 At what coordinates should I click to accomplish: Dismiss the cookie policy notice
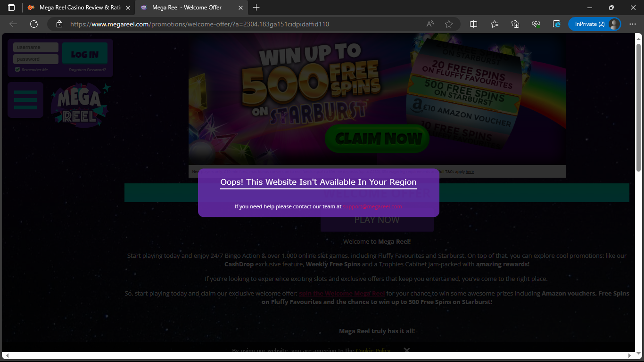(407, 350)
